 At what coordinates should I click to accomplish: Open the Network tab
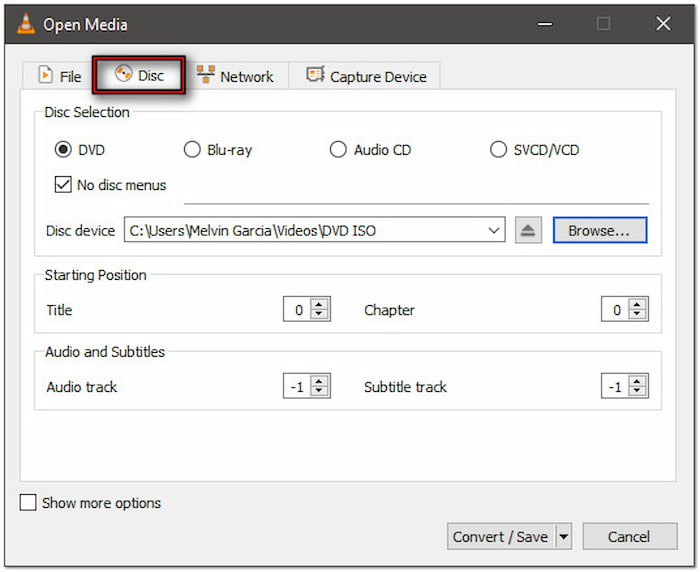[235, 76]
